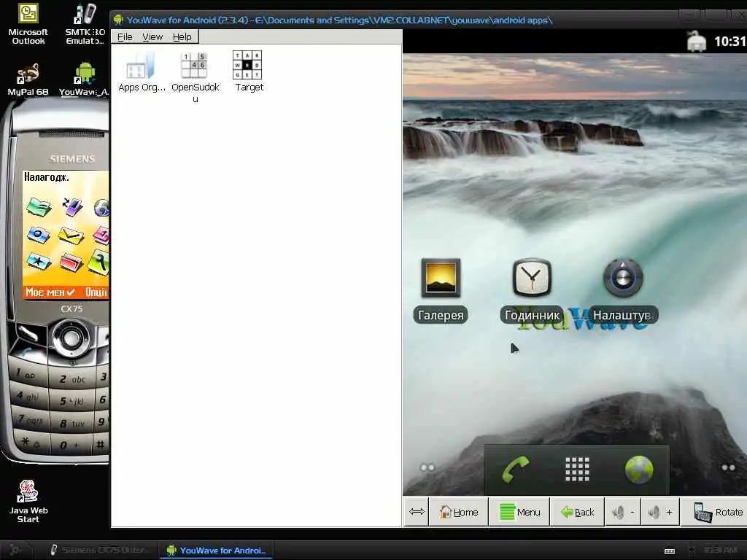747x560 pixels.
Task: Click the YouWave window title bar icon
Action: point(118,20)
